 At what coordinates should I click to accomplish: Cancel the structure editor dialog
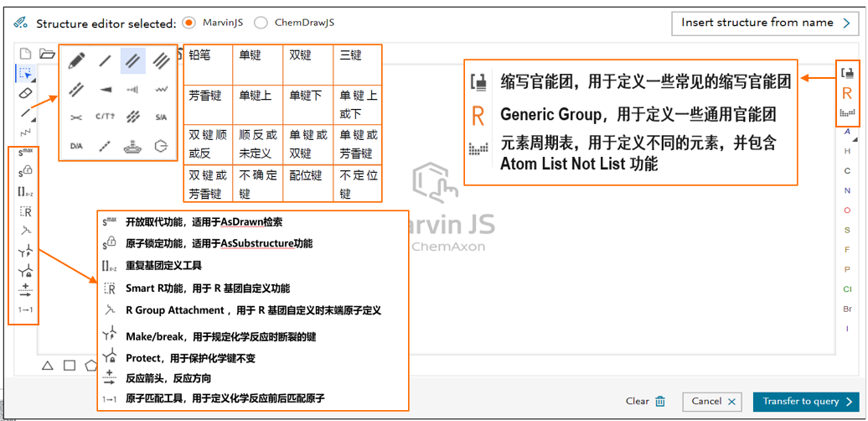point(712,402)
